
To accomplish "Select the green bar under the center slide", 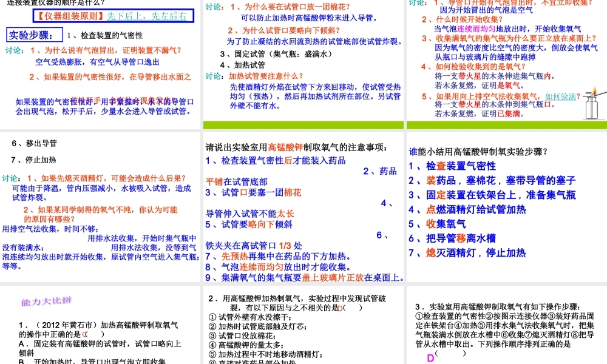I will click(302, 123).
